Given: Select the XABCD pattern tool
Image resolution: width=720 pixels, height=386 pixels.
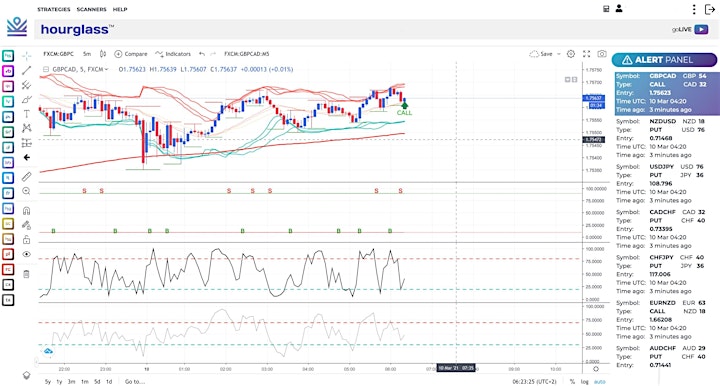Looking at the screenshot, I should 27,128.
